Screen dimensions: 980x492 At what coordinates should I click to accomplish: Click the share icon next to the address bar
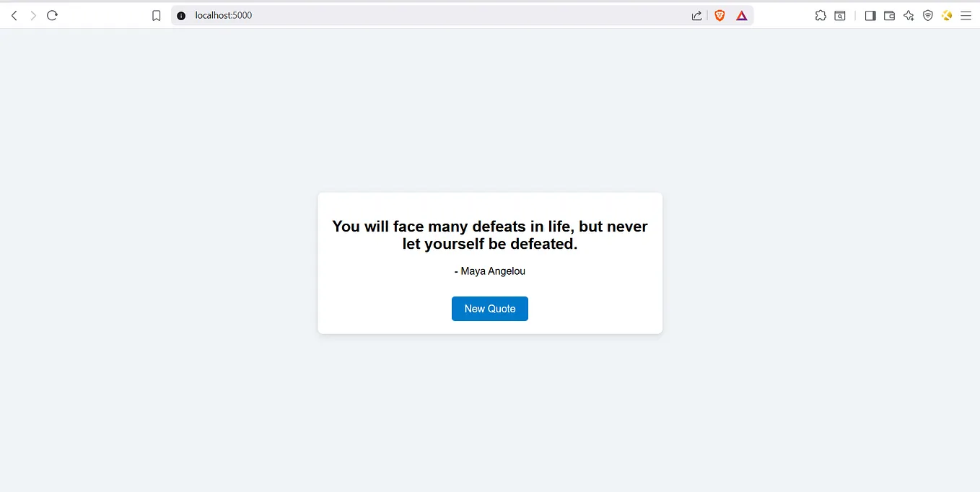tap(696, 15)
